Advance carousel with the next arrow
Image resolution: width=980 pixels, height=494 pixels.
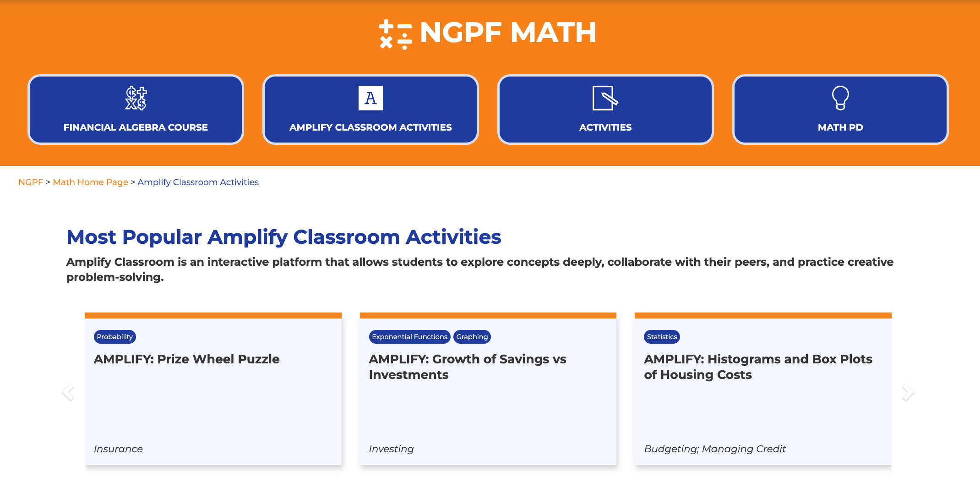908,392
